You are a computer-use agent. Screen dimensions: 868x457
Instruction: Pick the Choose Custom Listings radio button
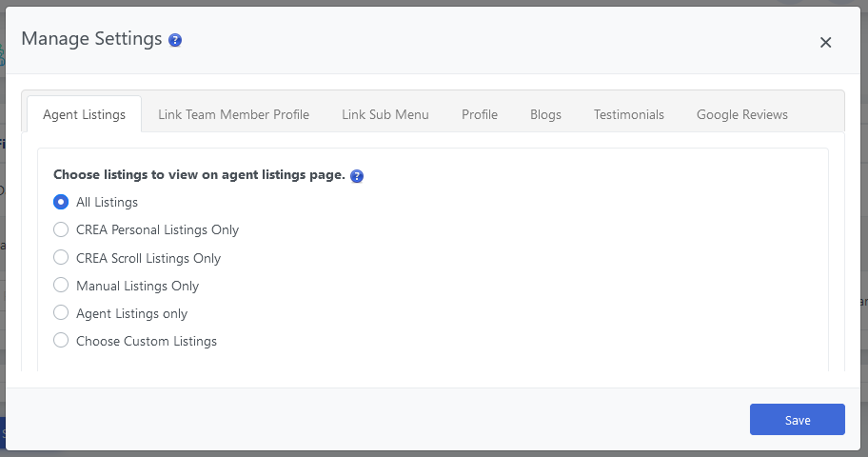pos(61,341)
